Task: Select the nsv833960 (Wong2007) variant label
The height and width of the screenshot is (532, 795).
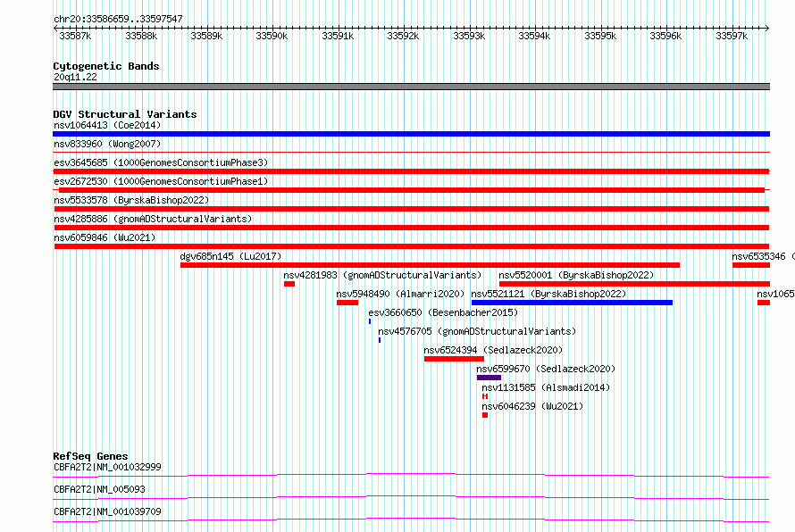Action: click(x=107, y=144)
